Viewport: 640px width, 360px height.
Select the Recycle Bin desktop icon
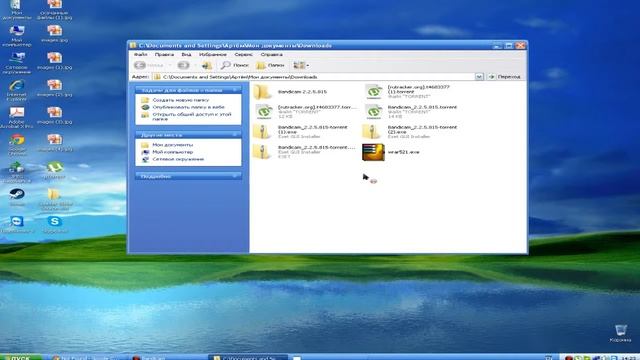coord(621,333)
